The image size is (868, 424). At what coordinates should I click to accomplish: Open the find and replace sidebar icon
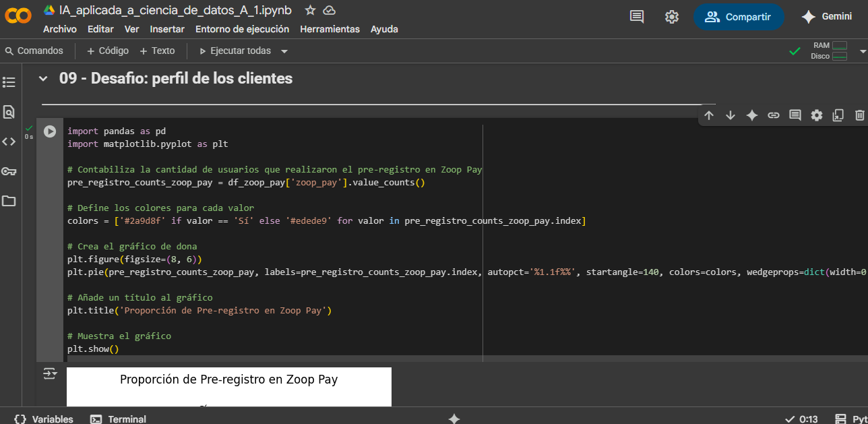(9, 112)
